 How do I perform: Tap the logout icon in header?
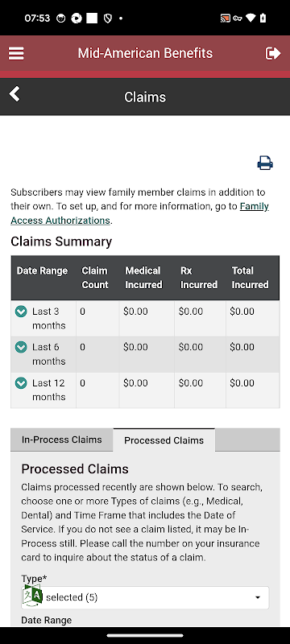(x=273, y=53)
